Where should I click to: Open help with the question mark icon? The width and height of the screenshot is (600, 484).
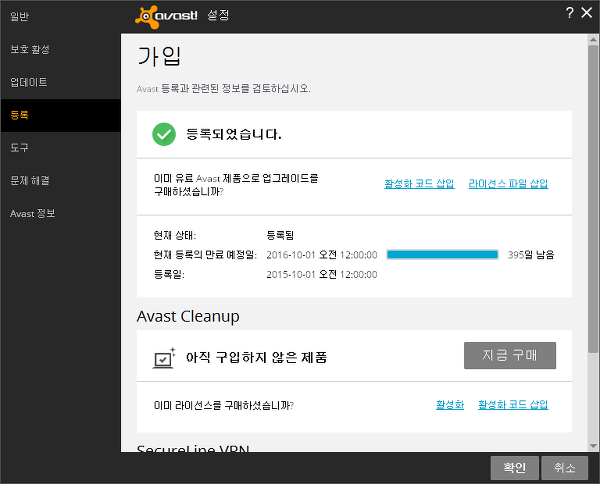(569, 13)
